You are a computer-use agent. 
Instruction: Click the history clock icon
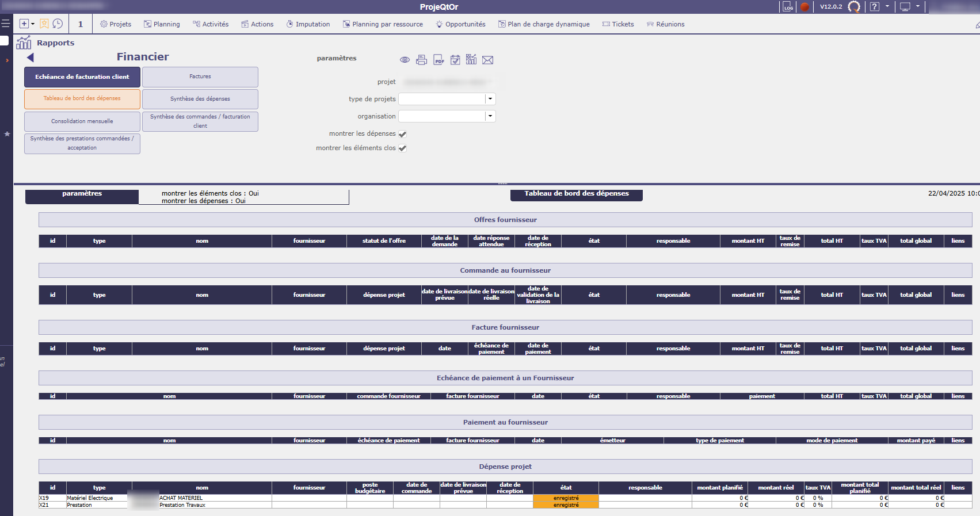click(58, 24)
